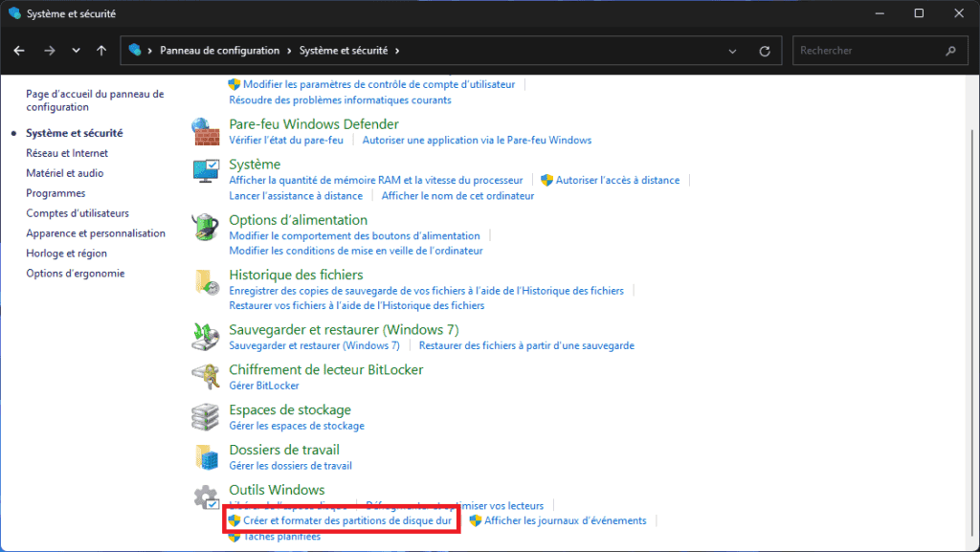This screenshot has width=980, height=552.
Task: Expand the chevron after Système et sécurité
Action: tap(397, 51)
